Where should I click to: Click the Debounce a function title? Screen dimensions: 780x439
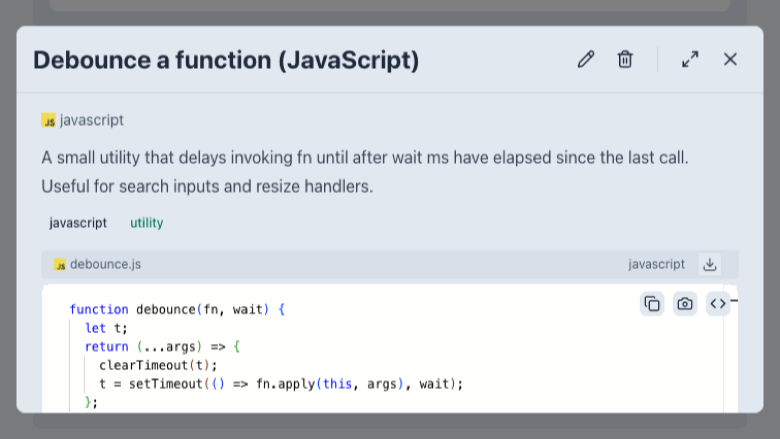tap(226, 60)
